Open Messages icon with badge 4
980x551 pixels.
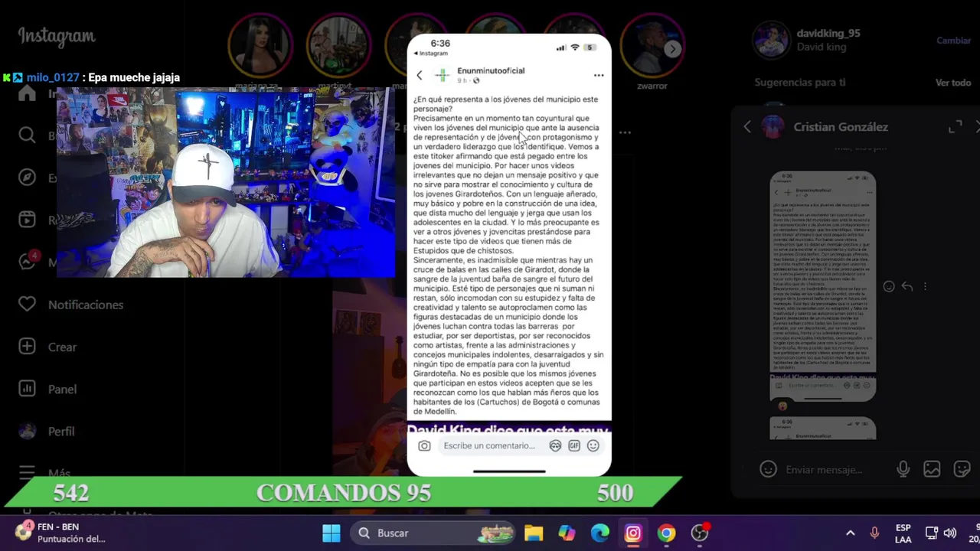coord(27,262)
